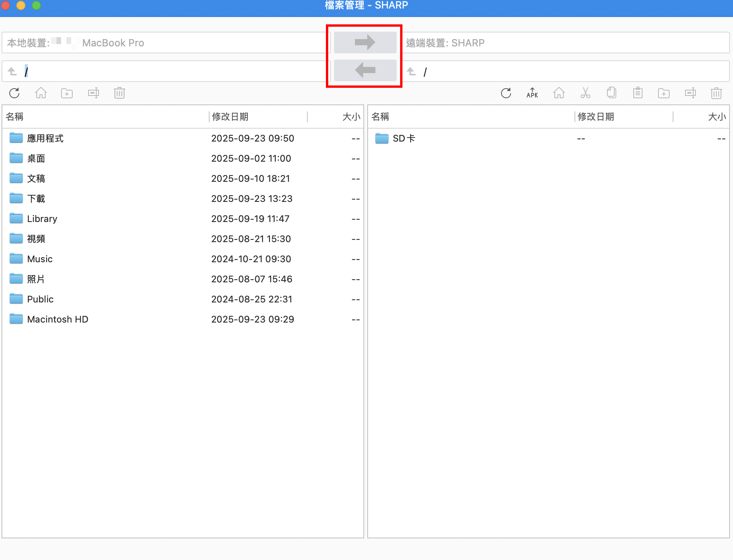The height and width of the screenshot is (560, 733).
Task: Click the local device MacBook Pro field
Action: coord(166,43)
